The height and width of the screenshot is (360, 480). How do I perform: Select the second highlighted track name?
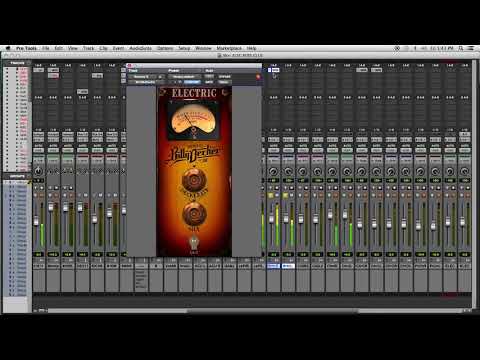point(288,266)
